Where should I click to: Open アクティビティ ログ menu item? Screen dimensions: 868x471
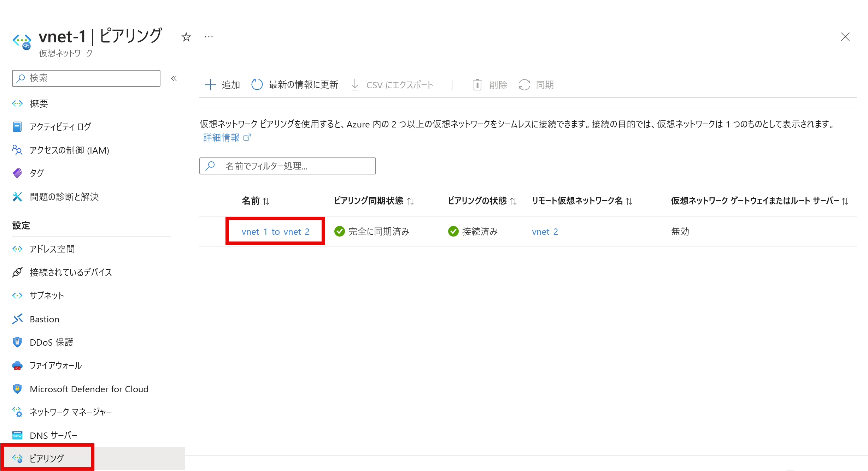click(60, 126)
